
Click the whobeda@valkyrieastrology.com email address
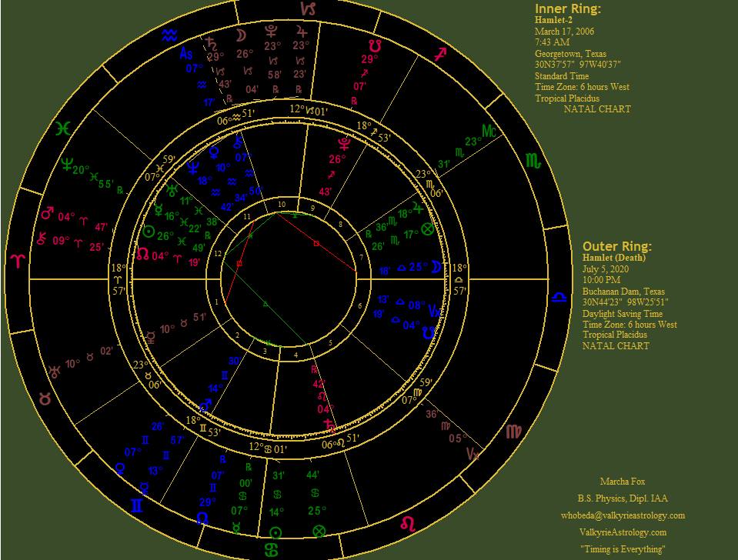[623, 515]
